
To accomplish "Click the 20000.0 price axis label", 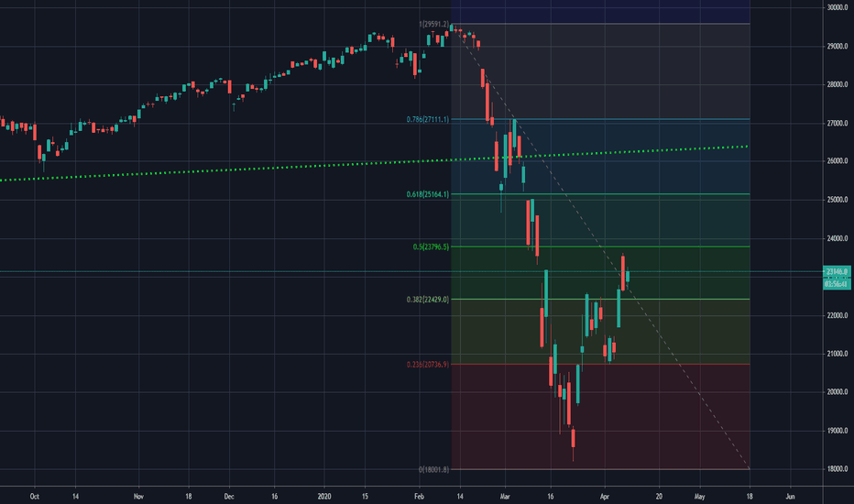I will [838, 392].
